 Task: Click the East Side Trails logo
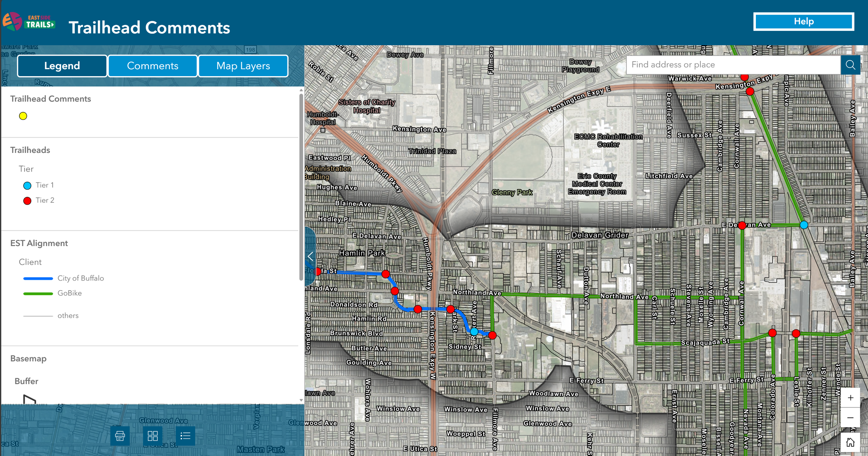pyautogui.click(x=28, y=22)
